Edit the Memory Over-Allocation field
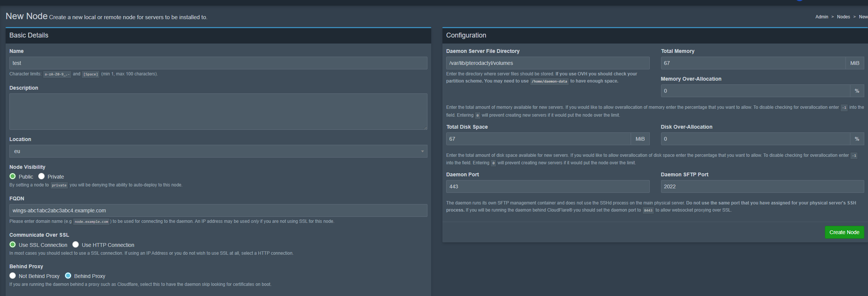 click(x=755, y=91)
